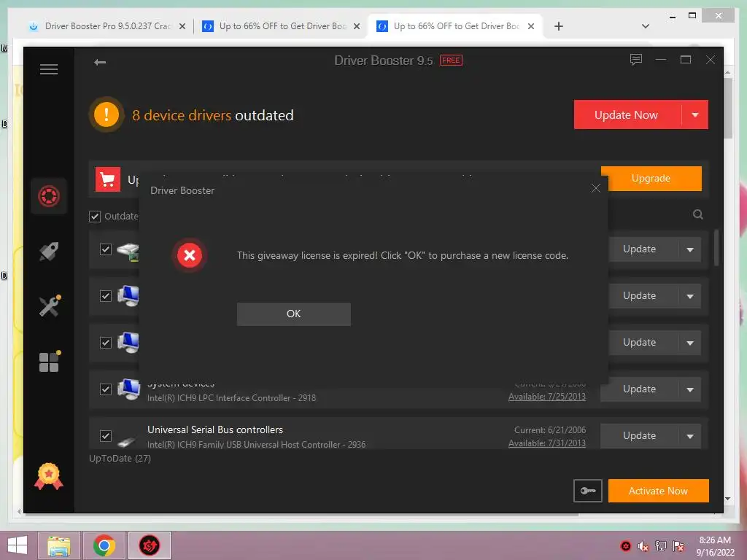Toggle the second driver row checkbox
747x560 pixels.
(106, 296)
